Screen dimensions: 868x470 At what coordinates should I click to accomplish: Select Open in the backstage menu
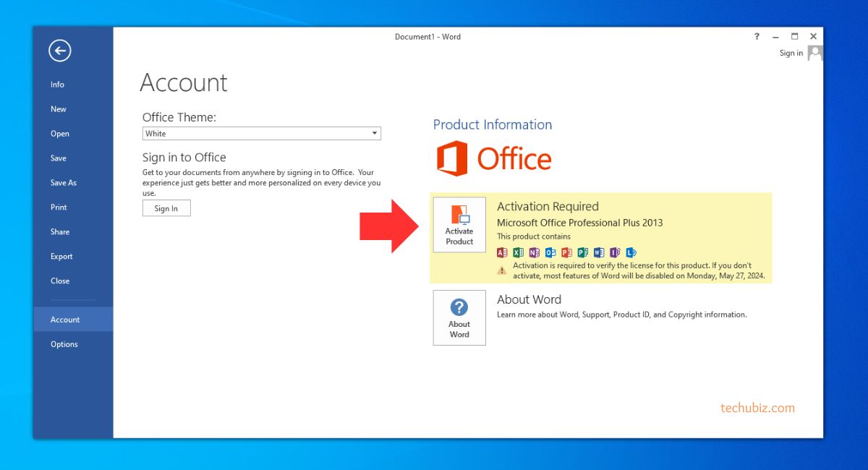(74, 134)
